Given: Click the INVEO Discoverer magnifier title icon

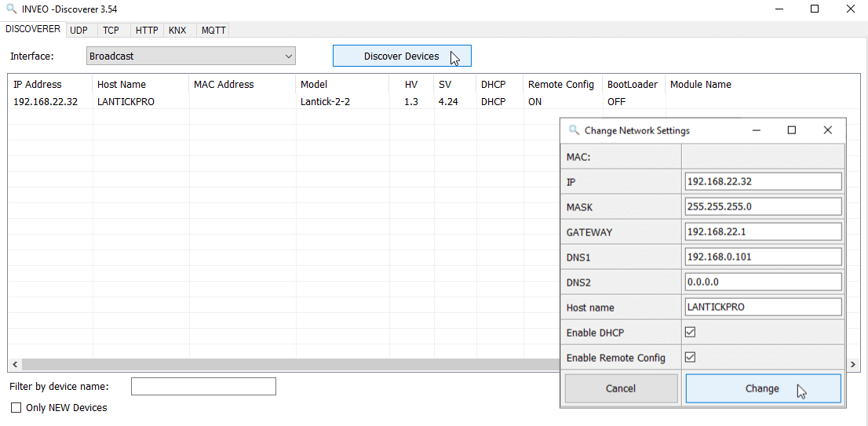Looking at the screenshot, I should [x=11, y=9].
